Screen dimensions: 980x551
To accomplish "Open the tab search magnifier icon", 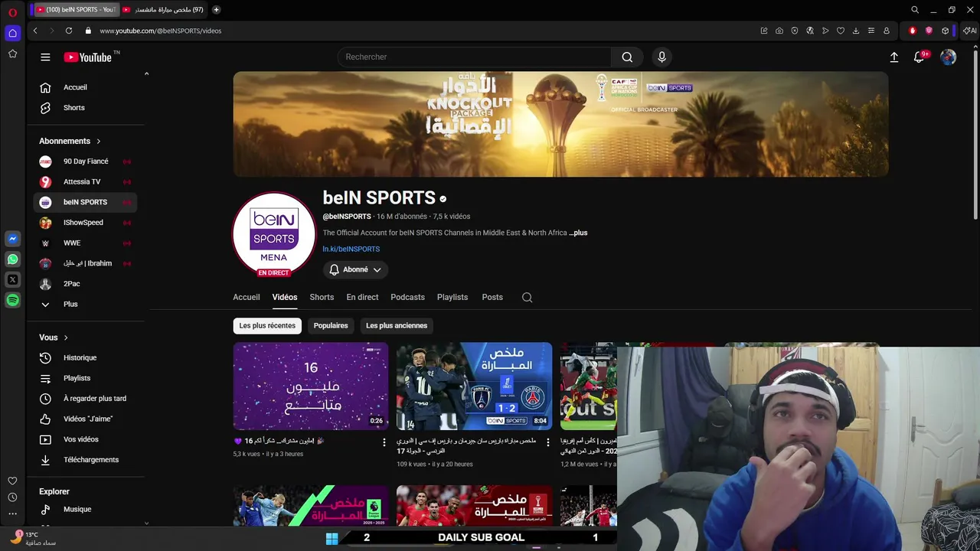I will pos(915,10).
